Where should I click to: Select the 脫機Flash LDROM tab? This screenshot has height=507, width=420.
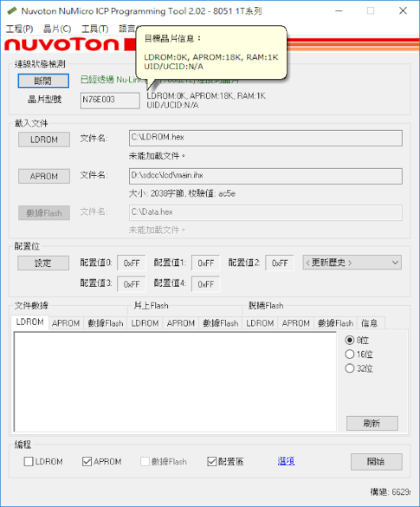[260, 323]
